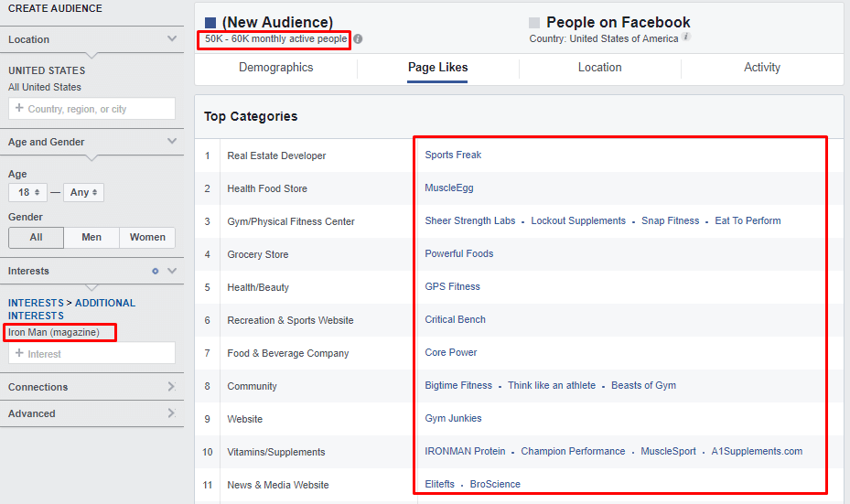
Task: Click the Community category row
Action: (252, 386)
